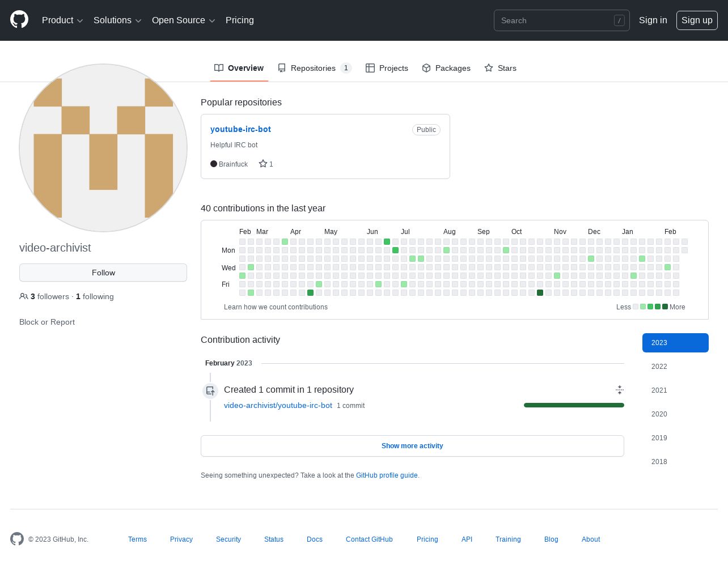Select the 2019 year filter
Image resolution: width=728 pixels, height=574 pixels.
pos(675,438)
